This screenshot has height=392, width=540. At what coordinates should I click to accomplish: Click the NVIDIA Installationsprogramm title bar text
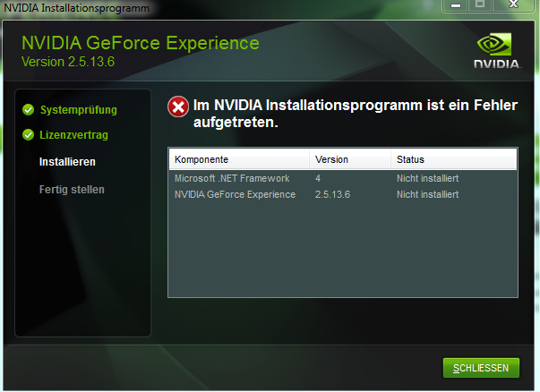point(76,7)
